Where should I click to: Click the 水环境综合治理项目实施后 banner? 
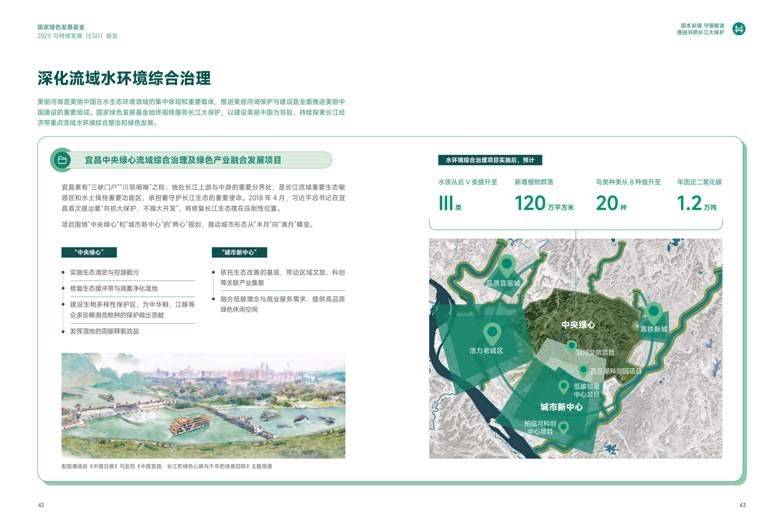click(490, 160)
